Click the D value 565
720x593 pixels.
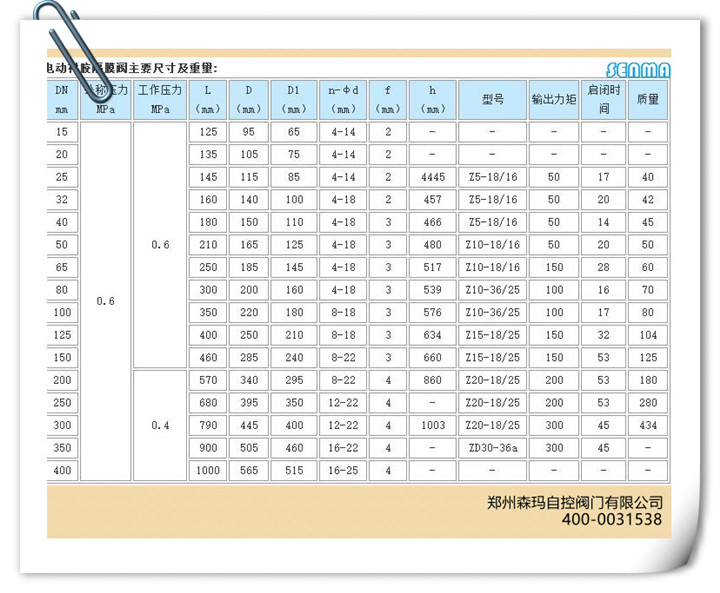click(249, 470)
